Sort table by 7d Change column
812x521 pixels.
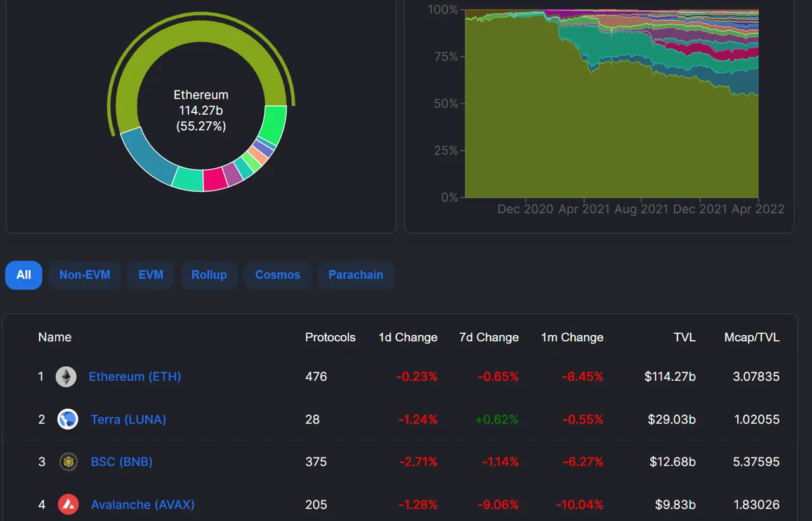[x=489, y=337]
